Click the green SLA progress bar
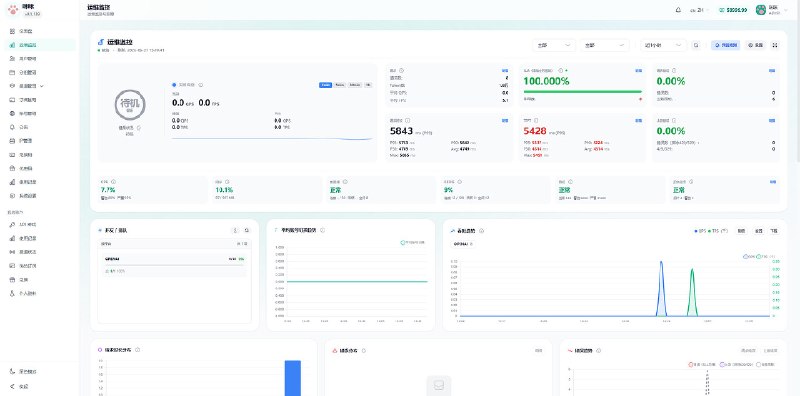This screenshot has height=396, width=800. tap(583, 92)
